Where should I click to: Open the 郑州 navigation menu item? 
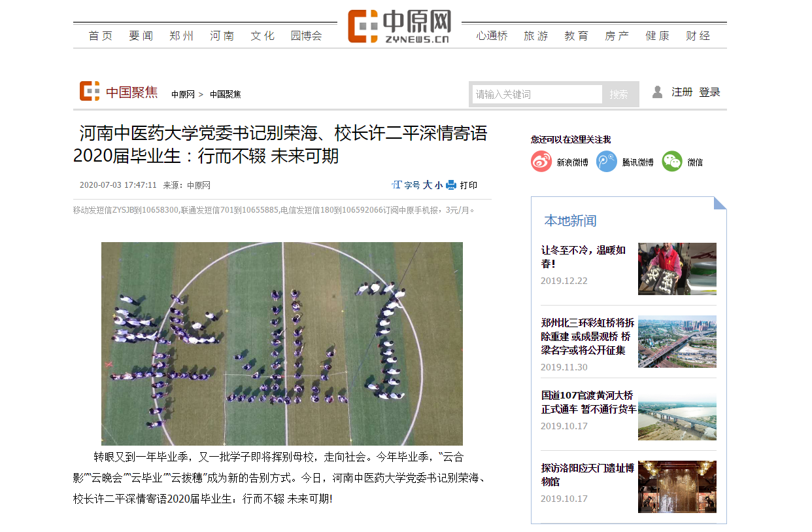(182, 36)
